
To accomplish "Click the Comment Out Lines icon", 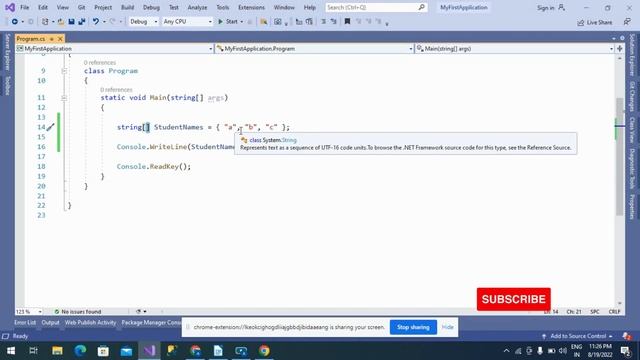I will (323, 22).
